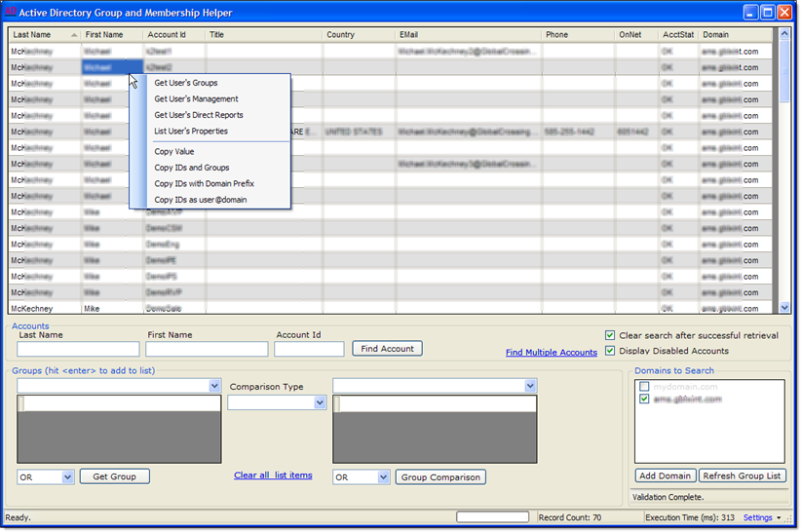Image resolution: width=801 pixels, height=532 pixels.
Task: Click the Find Account button
Action: pyautogui.click(x=387, y=349)
